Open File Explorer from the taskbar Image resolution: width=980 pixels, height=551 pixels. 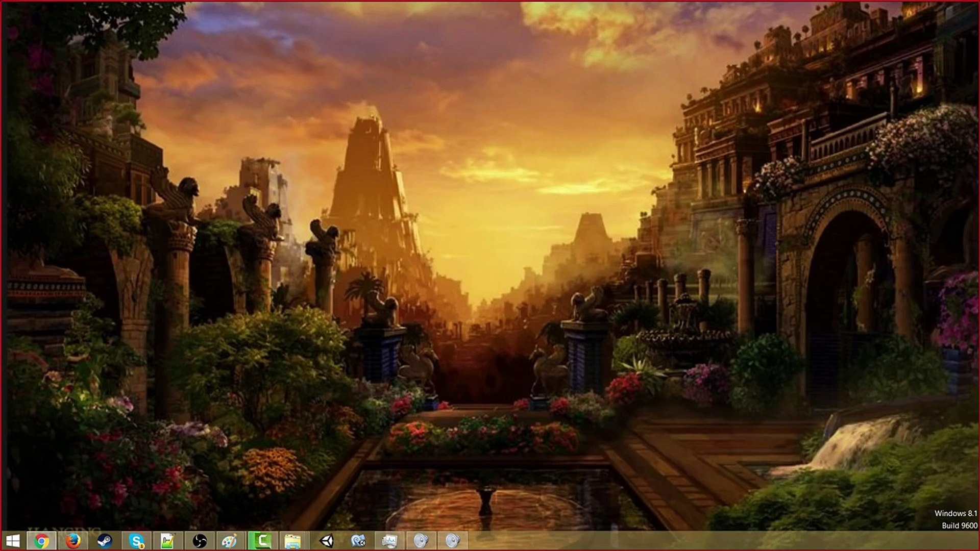(295, 541)
